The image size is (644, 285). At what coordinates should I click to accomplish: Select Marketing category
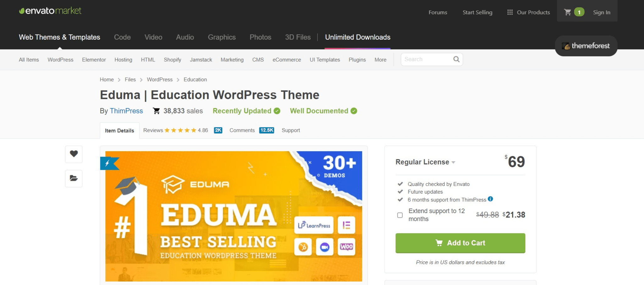(232, 60)
